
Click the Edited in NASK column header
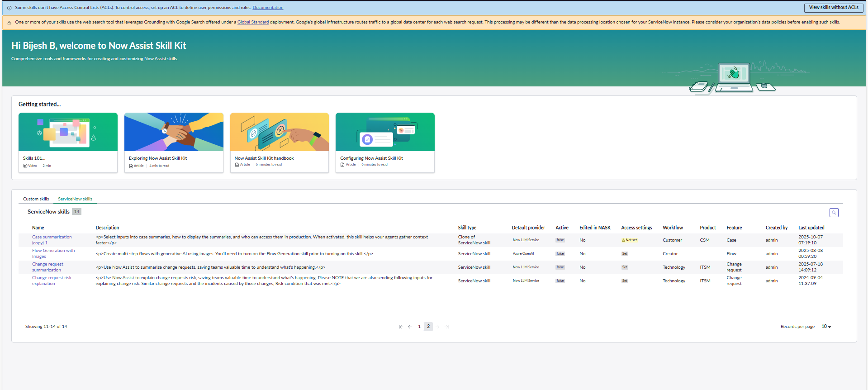[595, 228]
